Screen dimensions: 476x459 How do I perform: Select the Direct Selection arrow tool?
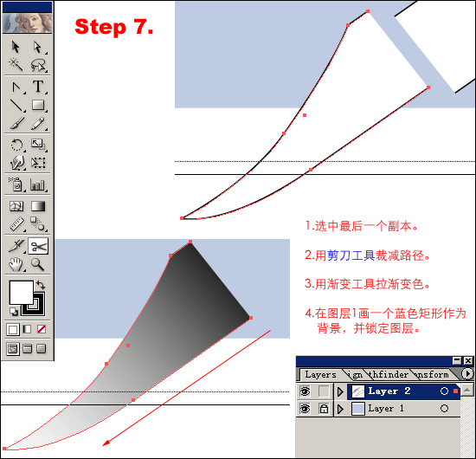tap(37, 48)
